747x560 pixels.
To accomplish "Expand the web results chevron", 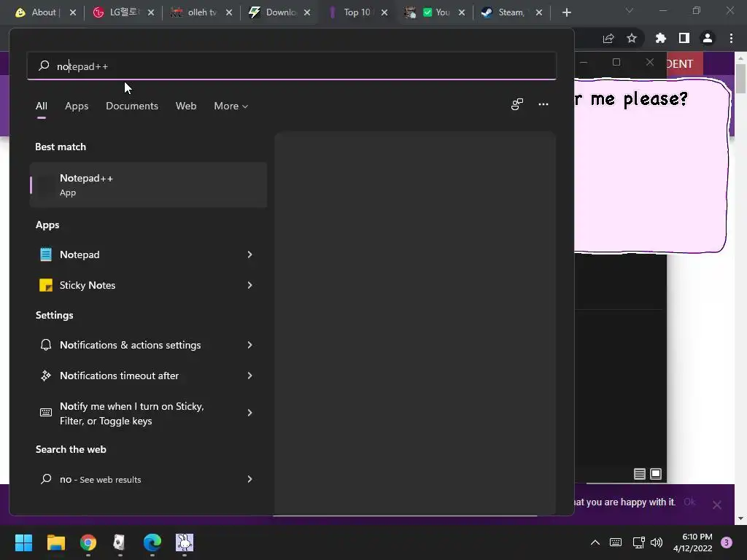I will tap(249, 479).
